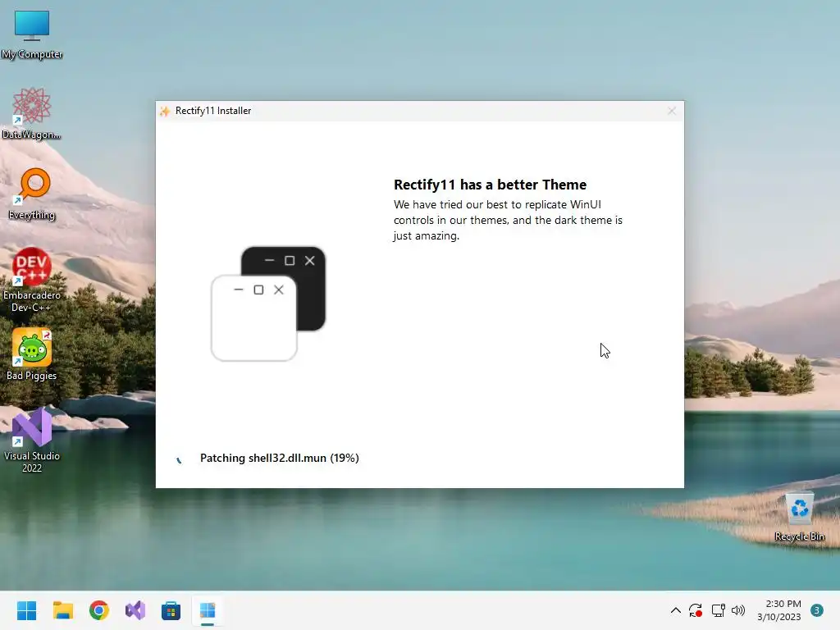Click the WinUI controls description paragraph
840x630 pixels.
click(x=508, y=220)
